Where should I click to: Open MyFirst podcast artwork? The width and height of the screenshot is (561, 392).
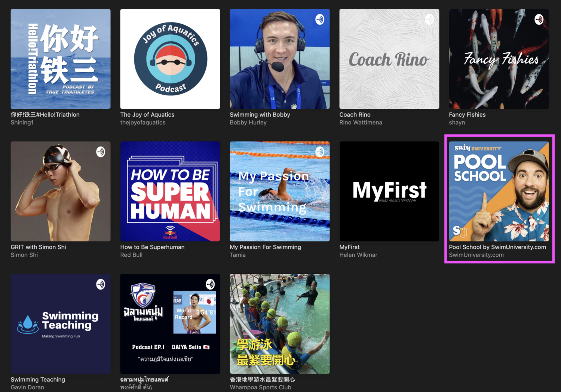tap(389, 192)
